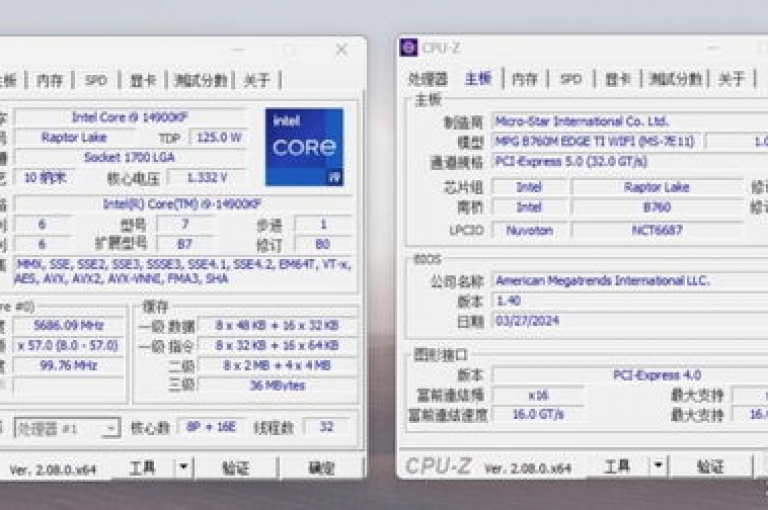
Task: Select 主板 tab in right window
Action: (478, 78)
